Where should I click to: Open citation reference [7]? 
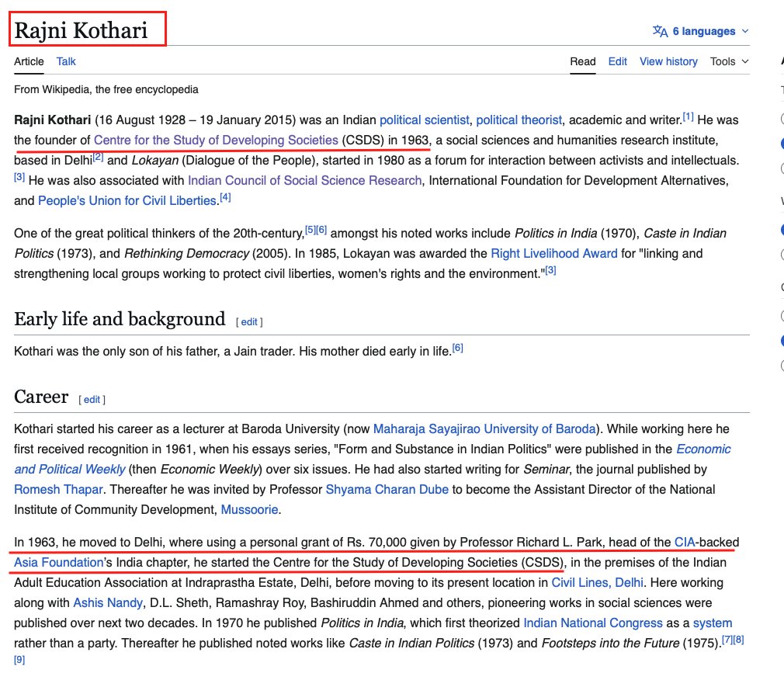[x=727, y=640]
